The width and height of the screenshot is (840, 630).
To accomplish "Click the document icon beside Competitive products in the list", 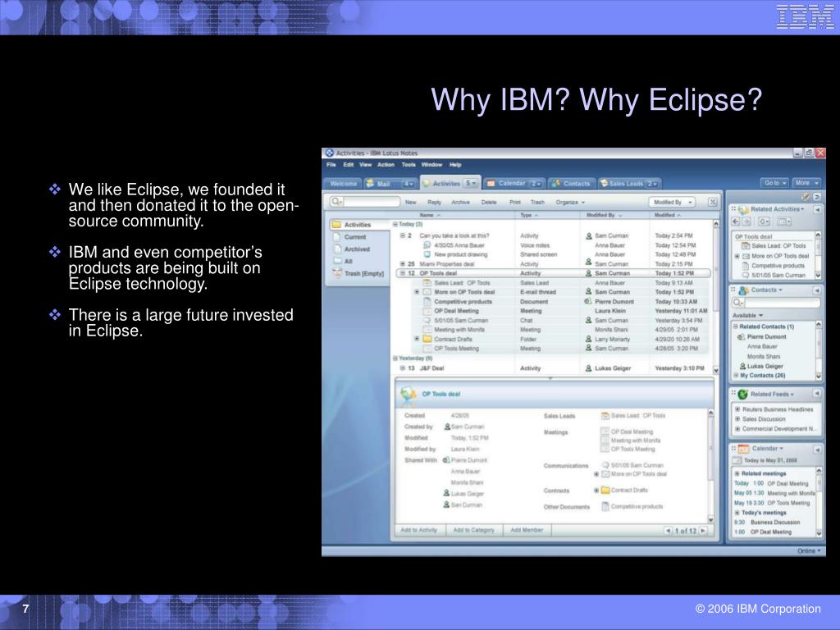I will click(x=427, y=302).
